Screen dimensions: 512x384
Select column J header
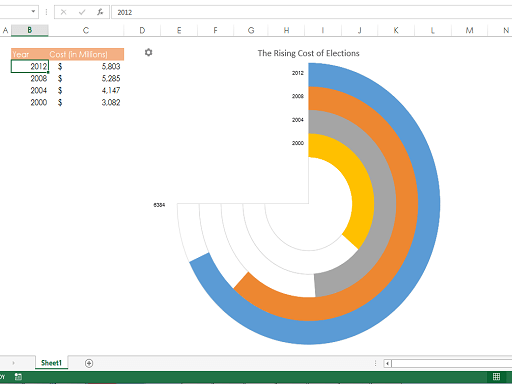coord(359,30)
